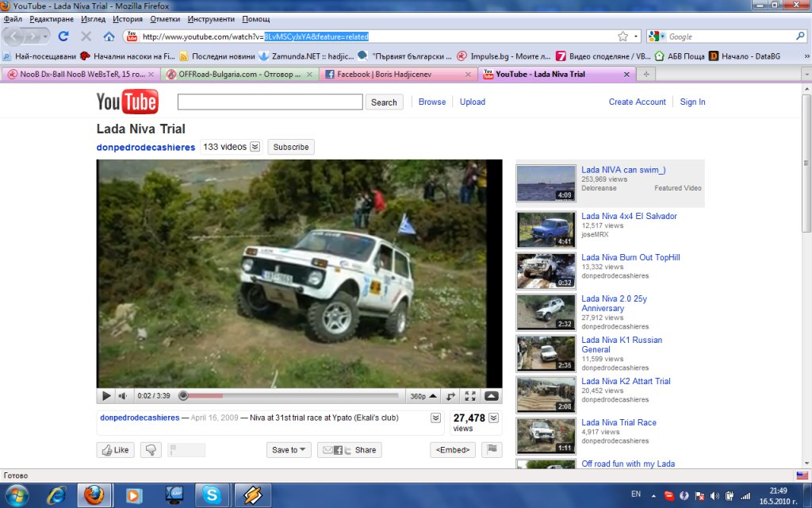Click the EN language indicator in taskbar
The width and height of the screenshot is (812, 508).
click(x=636, y=494)
